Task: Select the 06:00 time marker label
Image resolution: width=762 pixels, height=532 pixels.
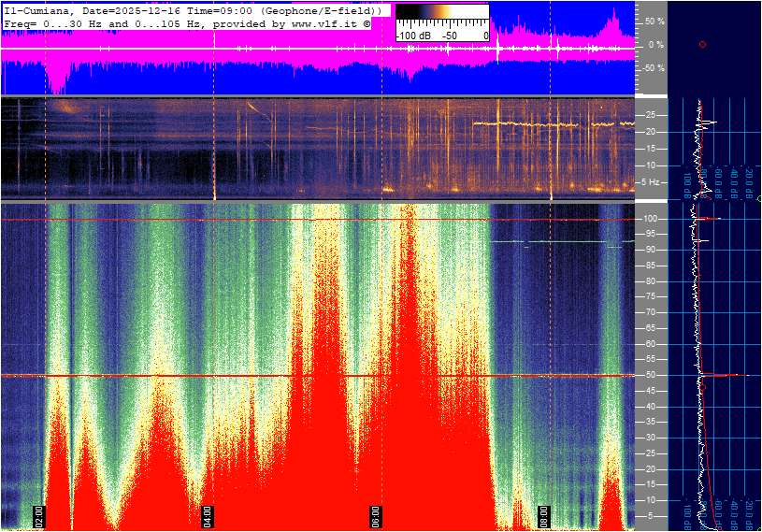Action: point(375,515)
